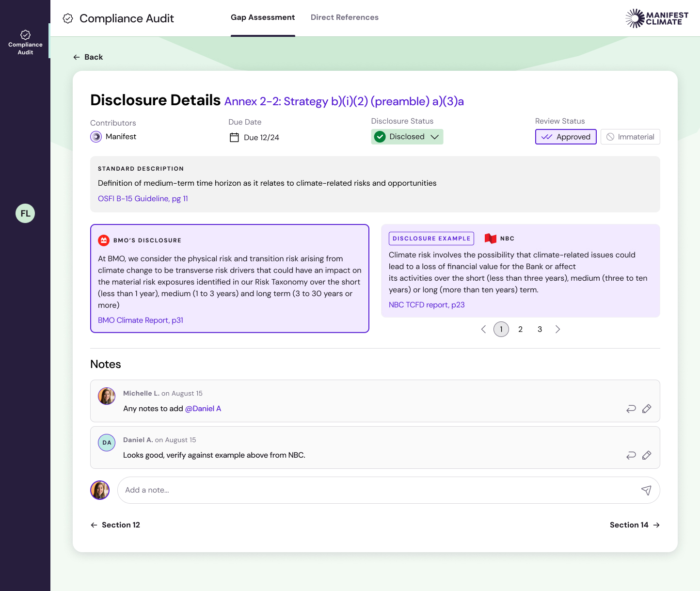The image size is (700, 591).
Task: Select example page 1
Action: [x=501, y=329]
